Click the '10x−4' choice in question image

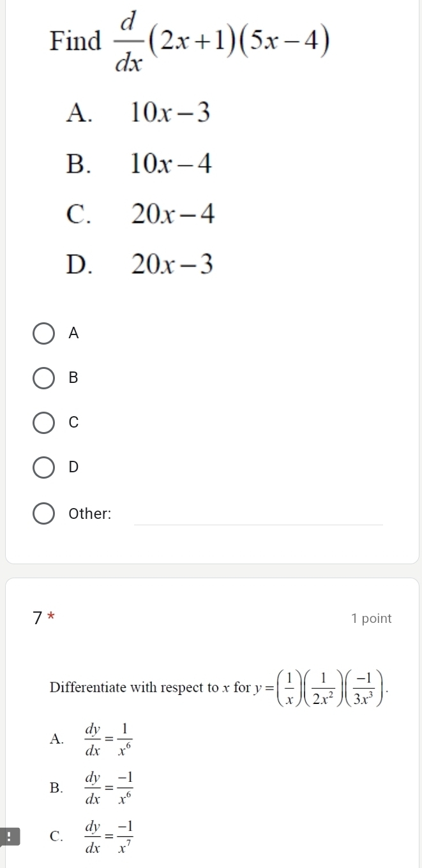pyautogui.click(x=170, y=165)
